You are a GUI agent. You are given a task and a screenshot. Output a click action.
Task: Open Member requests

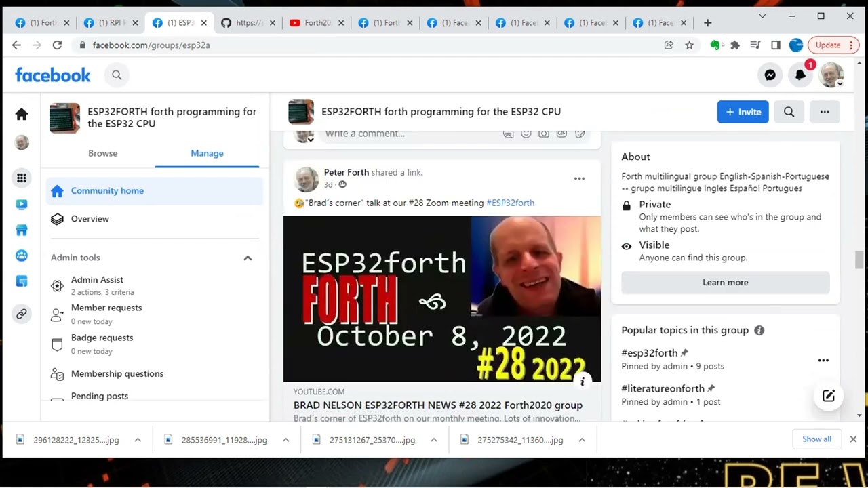pyautogui.click(x=155, y=314)
